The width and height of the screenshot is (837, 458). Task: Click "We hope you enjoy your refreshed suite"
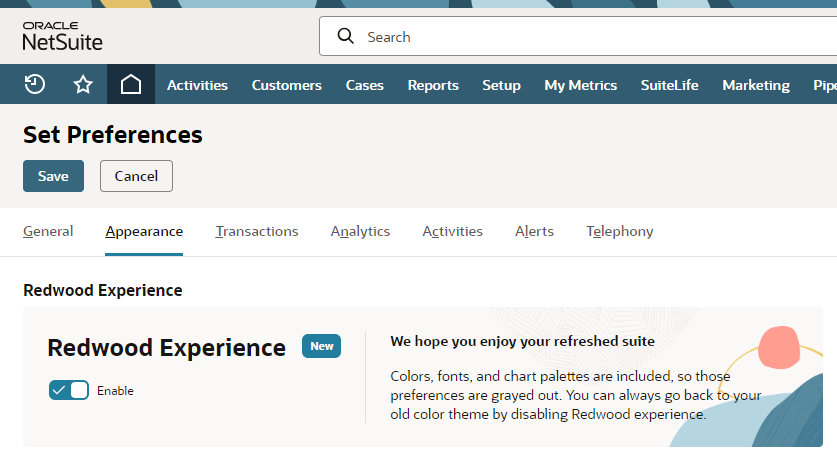click(x=522, y=341)
